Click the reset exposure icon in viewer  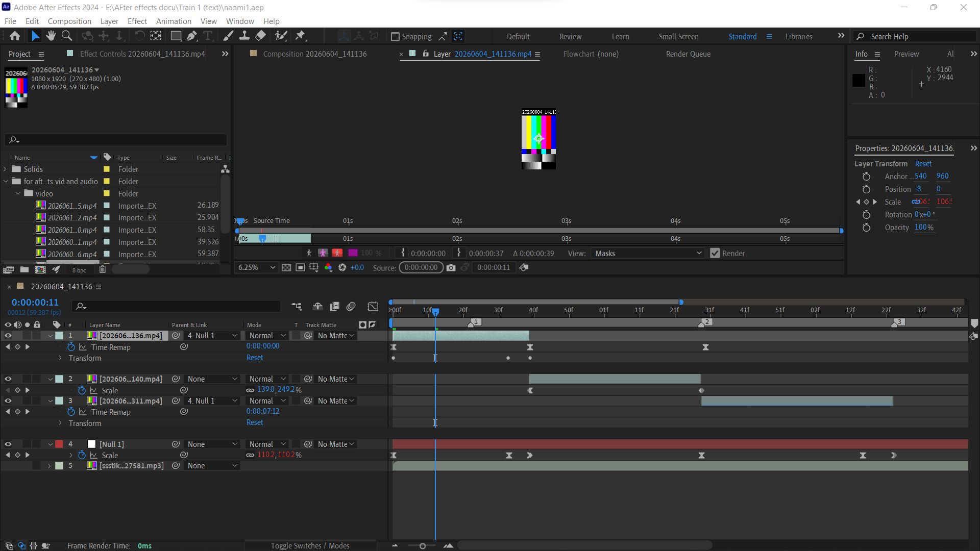click(342, 267)
